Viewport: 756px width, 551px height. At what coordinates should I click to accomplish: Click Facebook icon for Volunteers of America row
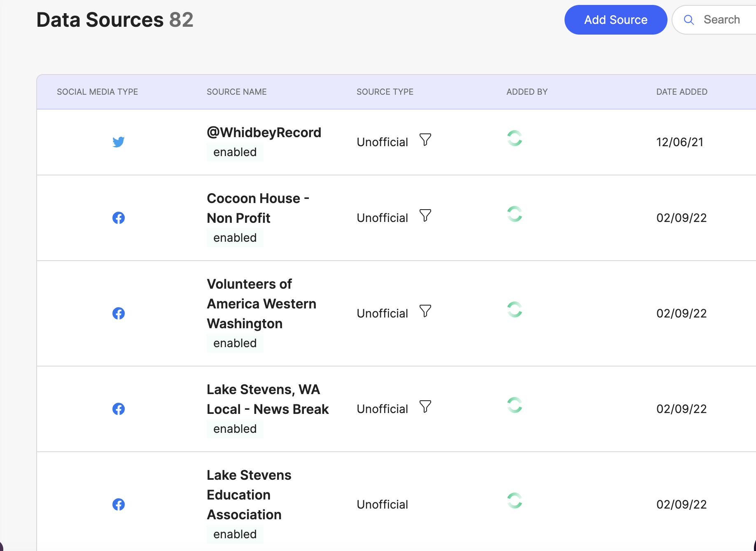point(119,313)
